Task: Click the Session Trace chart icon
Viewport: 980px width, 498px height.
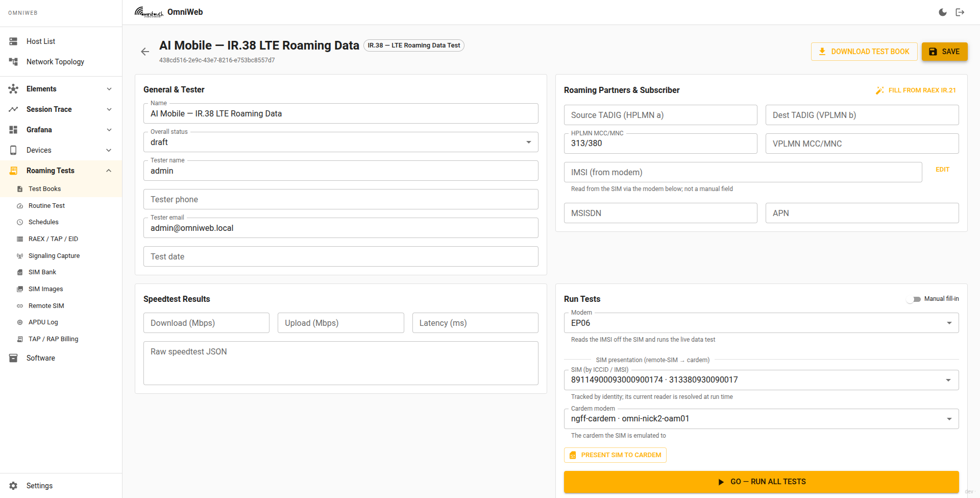Action: click(x=13, y=109)
